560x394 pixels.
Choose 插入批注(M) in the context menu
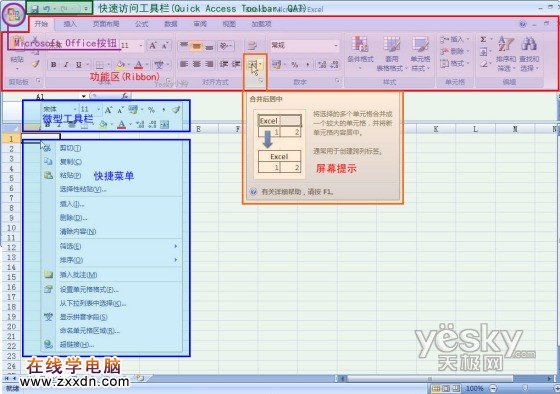(112, 275)
